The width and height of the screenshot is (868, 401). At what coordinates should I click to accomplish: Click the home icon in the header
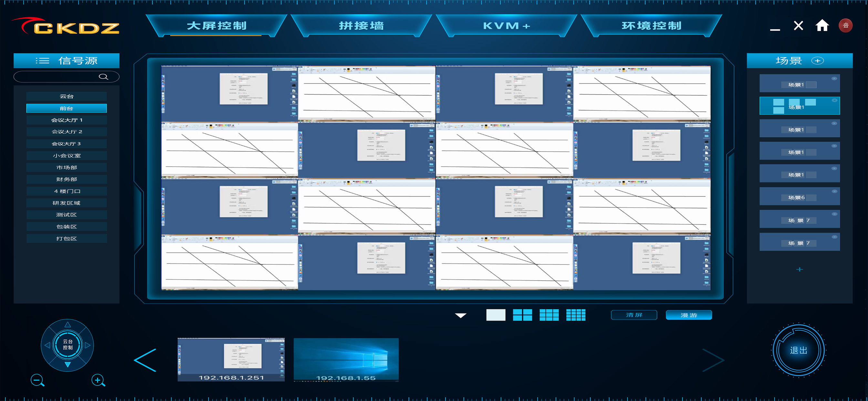pyautogui.click(x=822, y=26)
